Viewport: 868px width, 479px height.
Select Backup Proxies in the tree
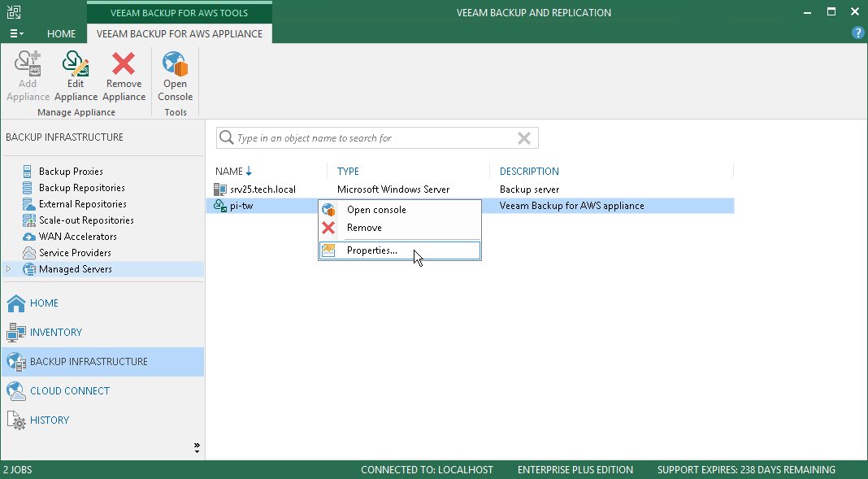(71, 171)
